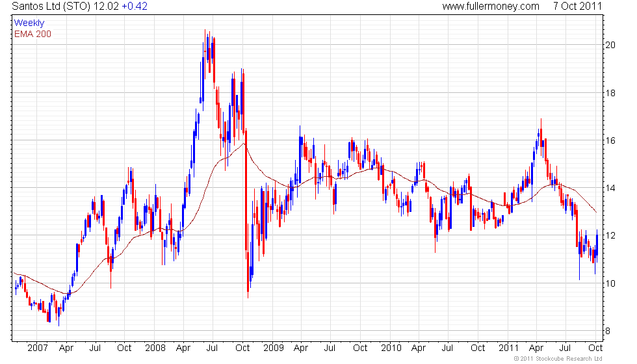Click the 2008 year label on time axis
The width and height of the screenshot is (637, 364).
155,348
